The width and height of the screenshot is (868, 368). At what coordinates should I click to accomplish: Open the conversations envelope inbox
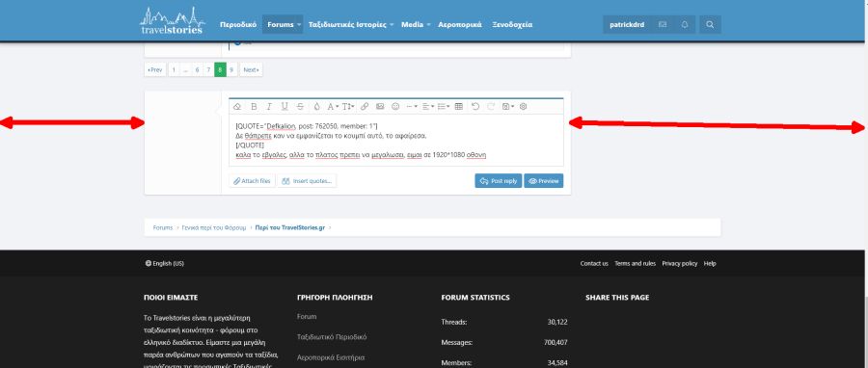663,24
